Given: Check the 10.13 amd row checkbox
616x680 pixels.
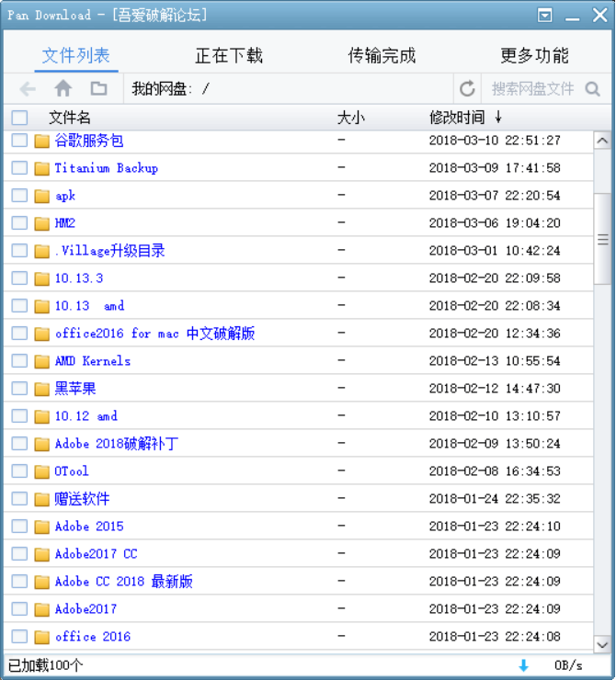Looking at the screenshot, I should [19, 306].
